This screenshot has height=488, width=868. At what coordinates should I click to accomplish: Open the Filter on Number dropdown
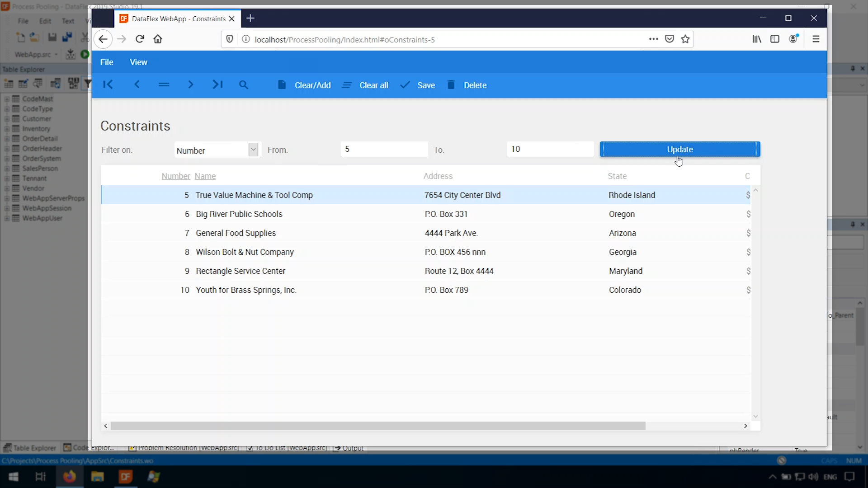click(253, 150)
